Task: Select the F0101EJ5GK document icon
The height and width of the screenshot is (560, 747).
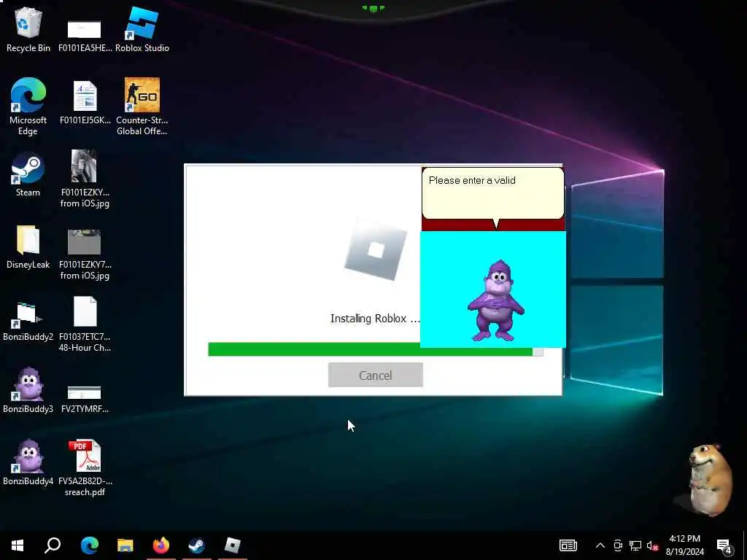Action: tap(85, 102)
